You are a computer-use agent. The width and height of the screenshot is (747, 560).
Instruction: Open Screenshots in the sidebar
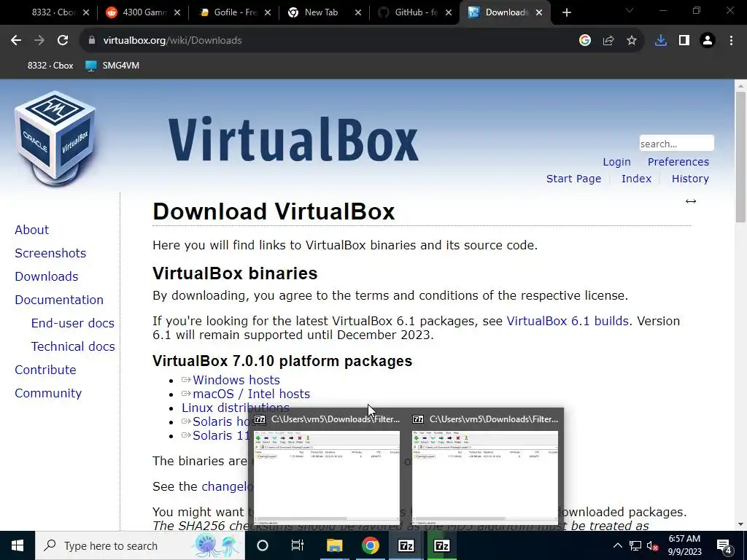(x=50, y=253)
